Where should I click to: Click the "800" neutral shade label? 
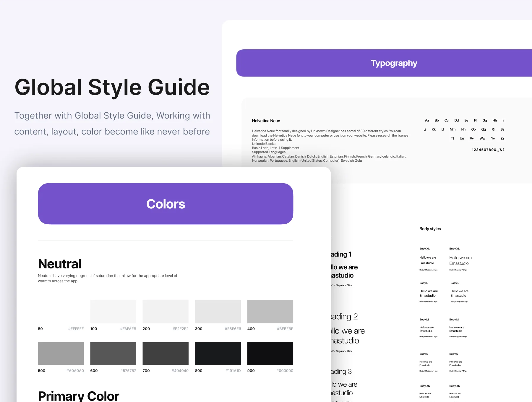pyautogui.click(x=199, y=371)
